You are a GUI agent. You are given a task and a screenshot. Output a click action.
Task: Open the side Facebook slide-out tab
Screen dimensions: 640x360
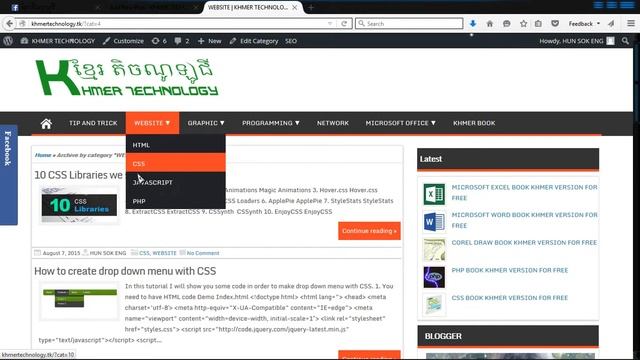(x=9, y=175)
